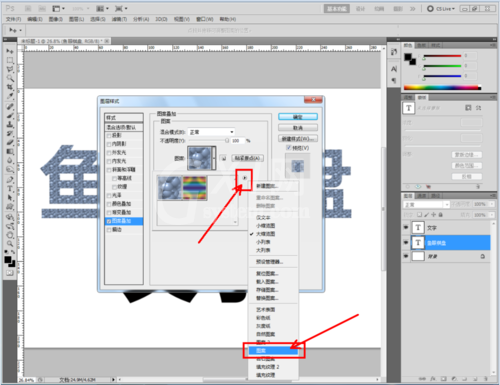
Task: Select 载入图案... from the flyout menu
Action: [267, 282]
